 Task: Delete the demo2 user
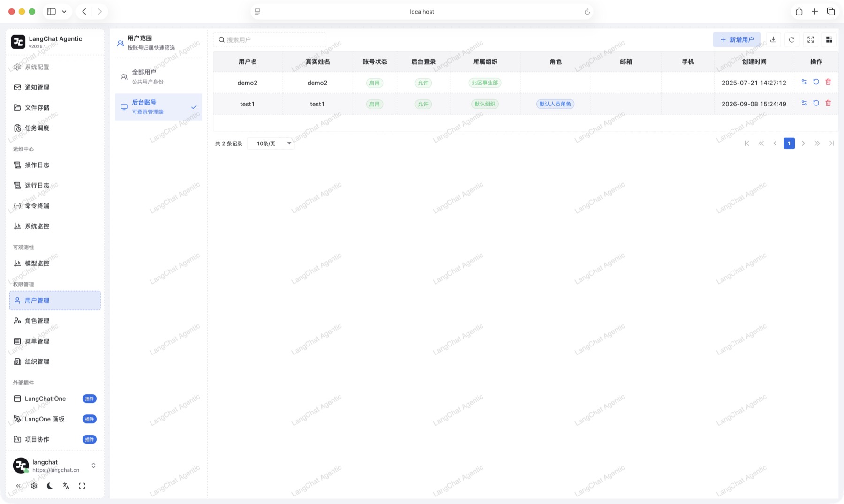tap(828, 82)
